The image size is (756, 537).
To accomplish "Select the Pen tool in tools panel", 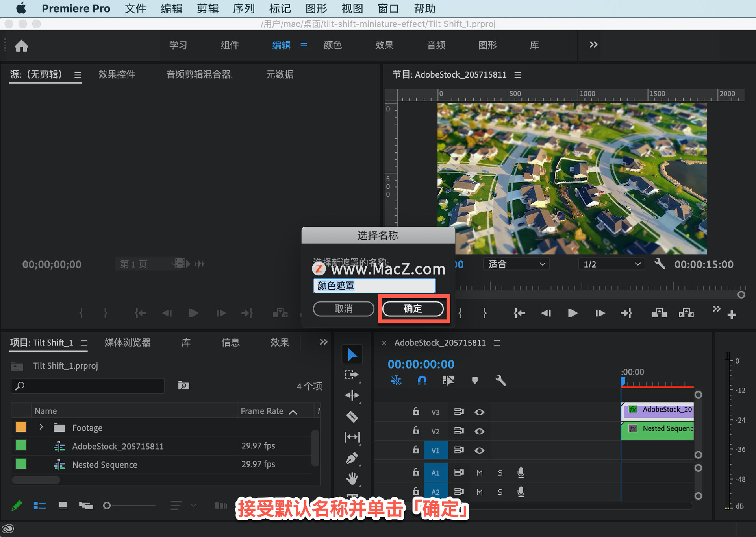I will [352, 458].
